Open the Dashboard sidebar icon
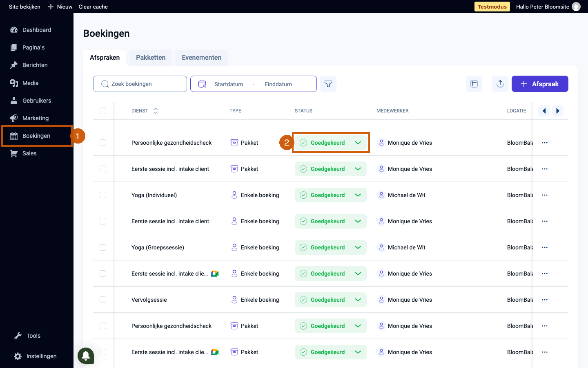 point(14,30)
